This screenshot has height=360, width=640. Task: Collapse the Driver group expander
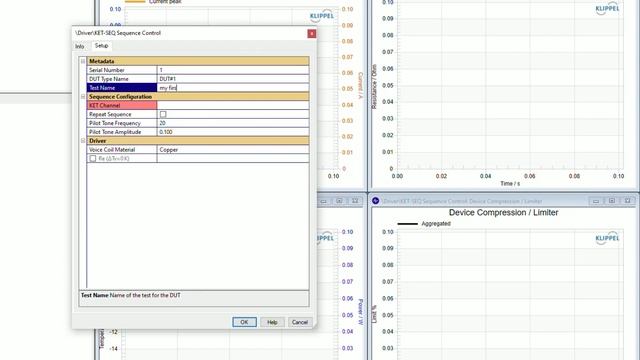click(83, 141)
